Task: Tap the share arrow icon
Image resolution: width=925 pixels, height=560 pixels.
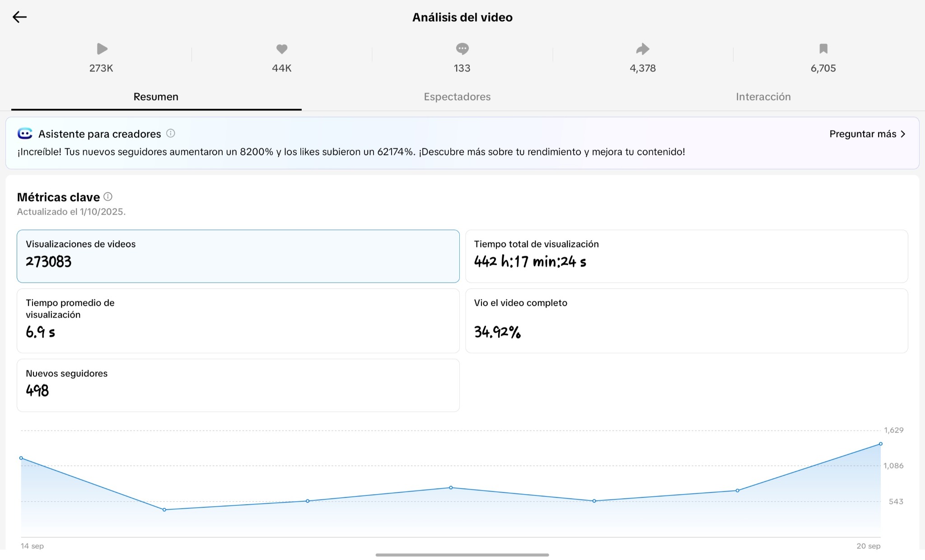Action: coord(642,49)
